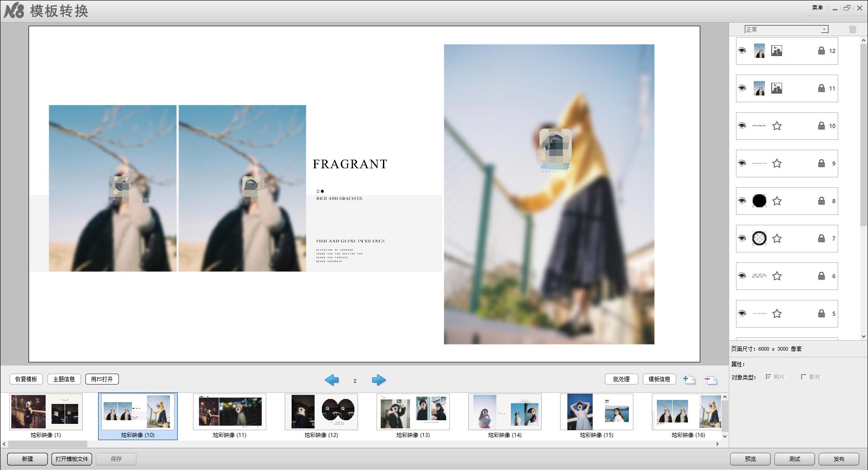Click the add page icon

coord(689,380)
